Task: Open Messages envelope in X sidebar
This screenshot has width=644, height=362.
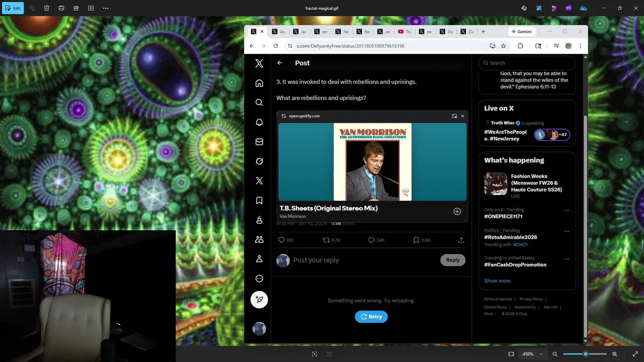Action: point(259,142)
